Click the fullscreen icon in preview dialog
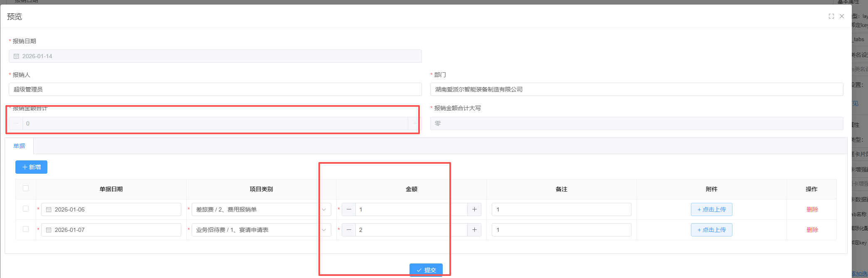The height and width of the screenshot is (278, 868). click(x=831, y=16)
